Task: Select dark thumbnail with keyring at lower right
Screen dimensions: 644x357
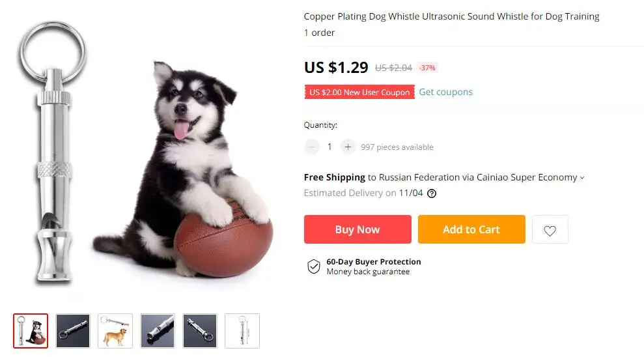Action: [x=200, y=330]
